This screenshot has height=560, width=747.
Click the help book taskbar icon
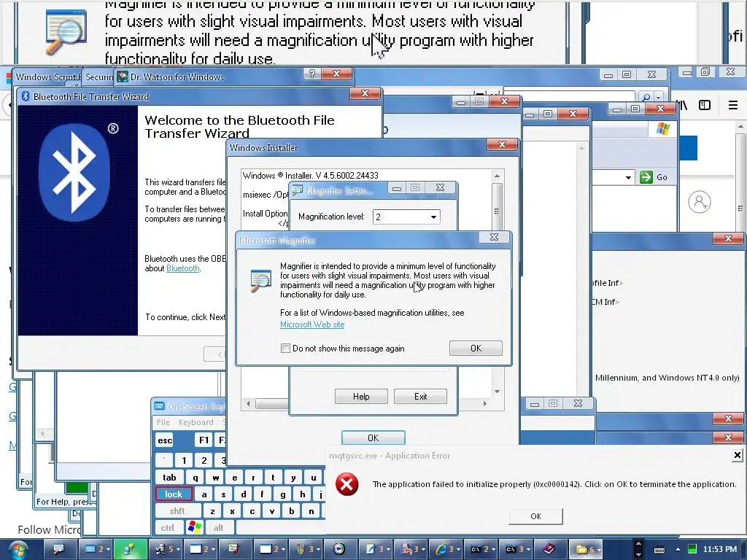point(549,549)
